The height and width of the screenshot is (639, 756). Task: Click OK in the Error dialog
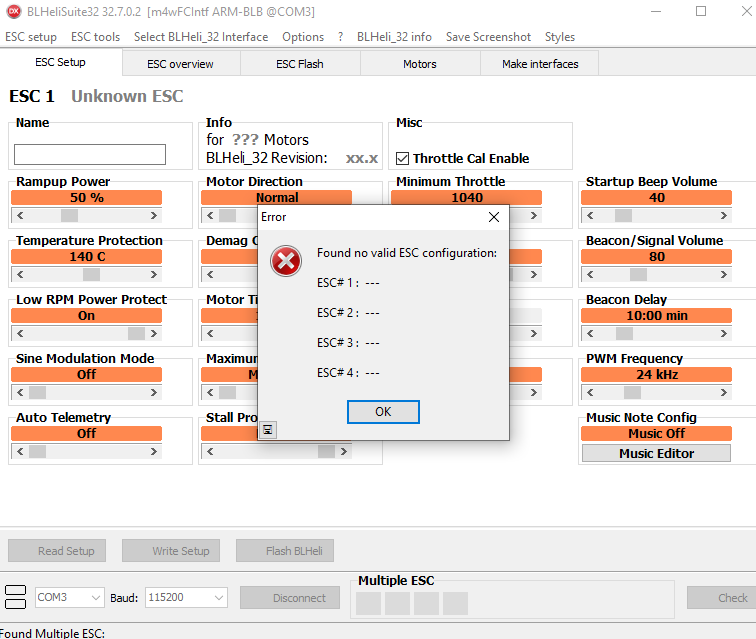383,412
